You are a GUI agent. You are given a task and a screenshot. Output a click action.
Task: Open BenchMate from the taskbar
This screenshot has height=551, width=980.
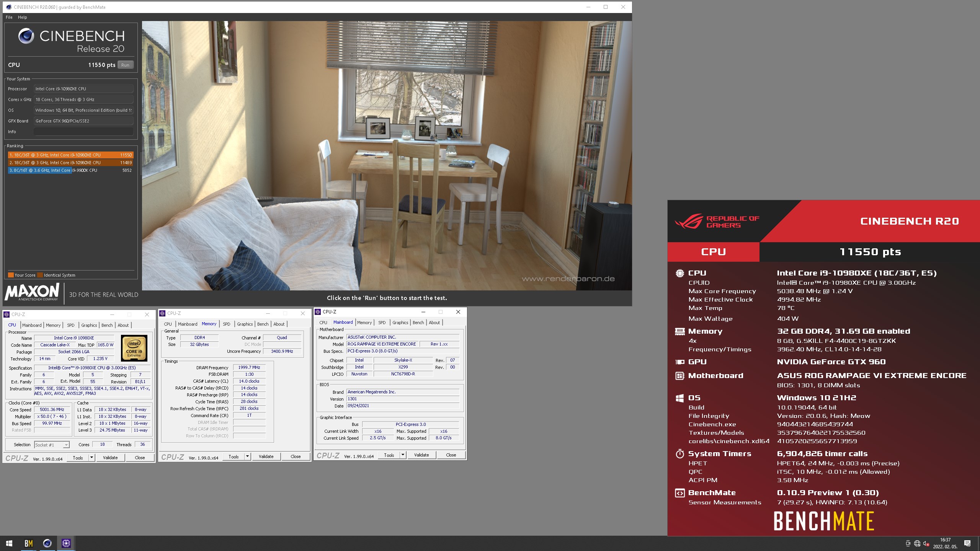[28, 543]
